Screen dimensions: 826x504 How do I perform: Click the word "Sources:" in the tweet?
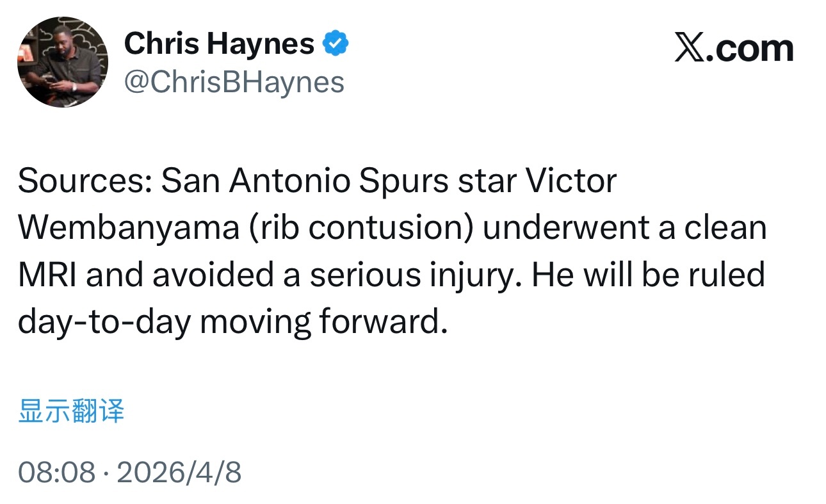click(x=83, y=182)
